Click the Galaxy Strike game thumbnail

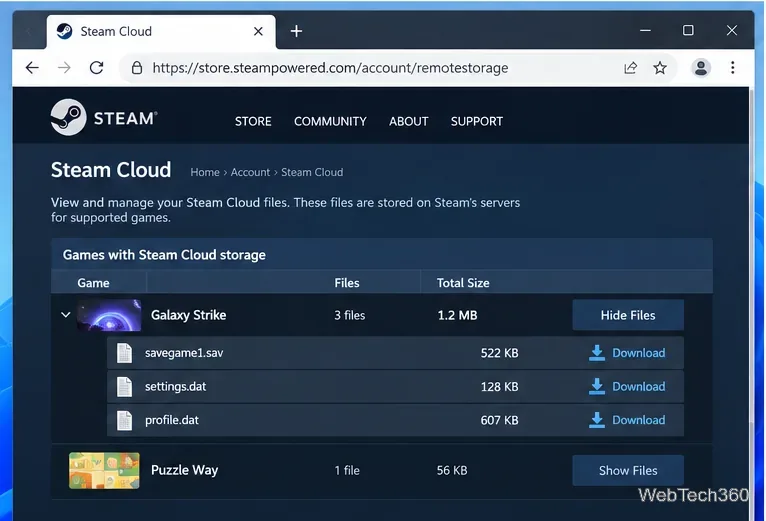click(x=109, y=315)
